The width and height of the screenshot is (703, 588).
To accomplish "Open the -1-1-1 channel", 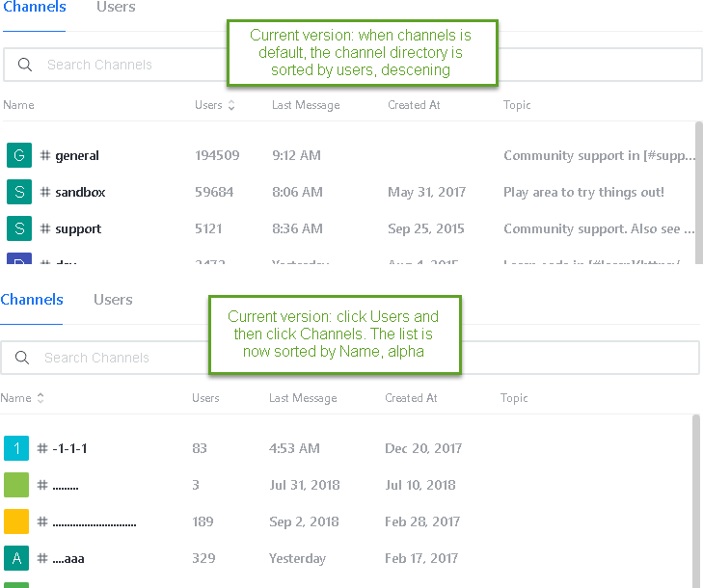I will click(70, 448).
